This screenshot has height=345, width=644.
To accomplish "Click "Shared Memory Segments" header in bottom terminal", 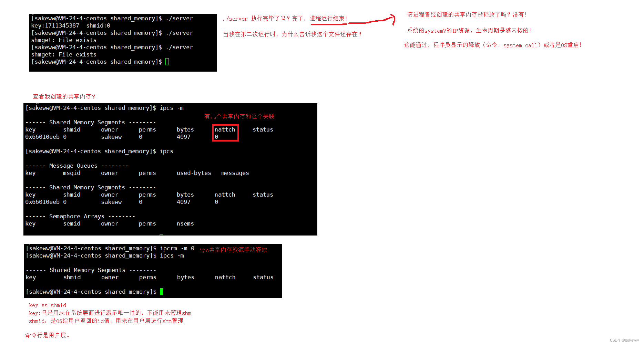I will point(88,270).
